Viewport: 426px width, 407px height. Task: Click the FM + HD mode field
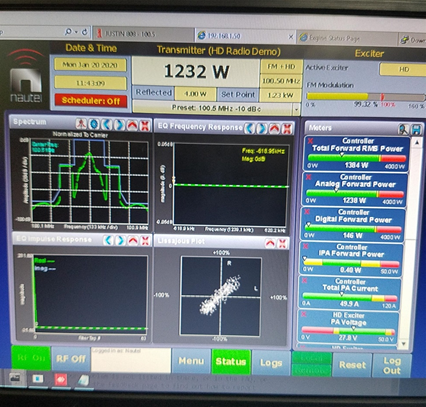point(281,66)
